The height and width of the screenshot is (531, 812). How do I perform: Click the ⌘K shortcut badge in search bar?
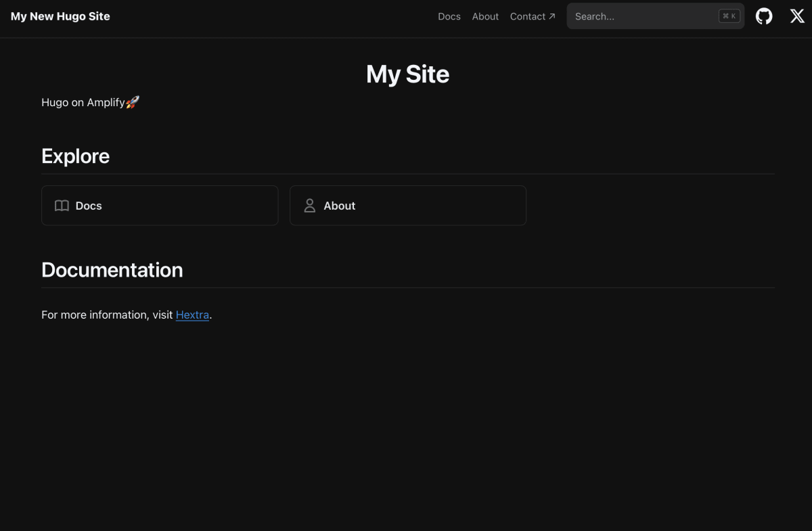click(729, 16)
